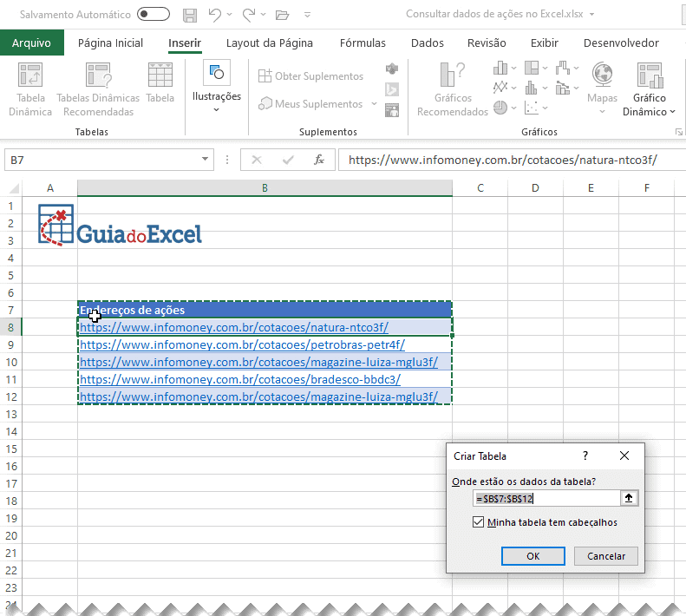Click the Criar Tabela help question mark

coord(585,455)
